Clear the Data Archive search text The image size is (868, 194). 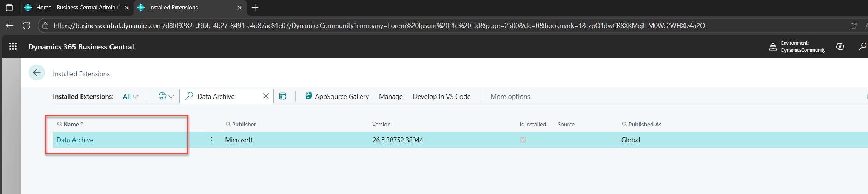pyautogui.click(x=266, y=96)
